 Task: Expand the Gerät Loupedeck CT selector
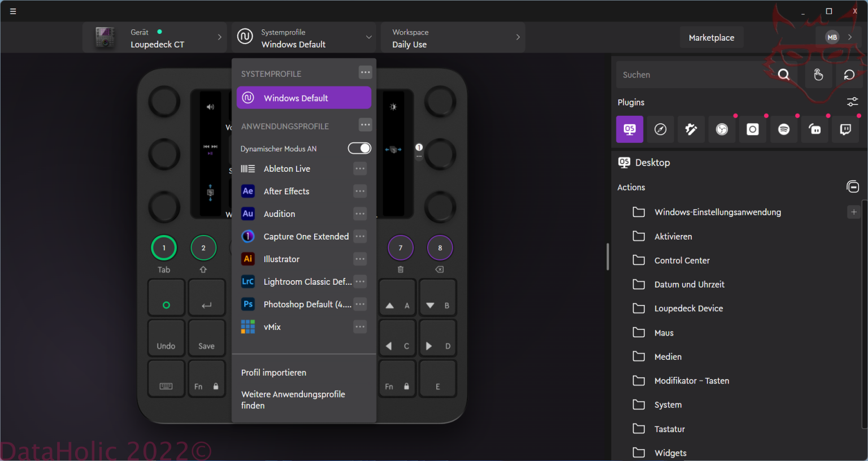tap(155, 38)
